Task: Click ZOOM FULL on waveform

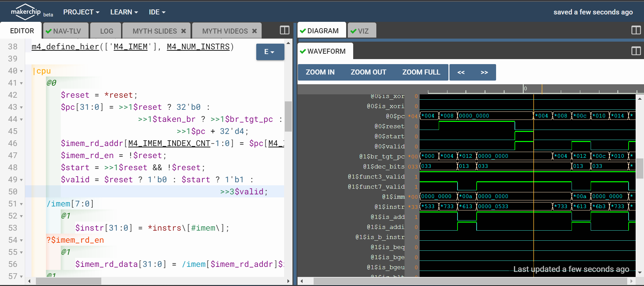Action: pyautogui.click(x=421, y=72)
